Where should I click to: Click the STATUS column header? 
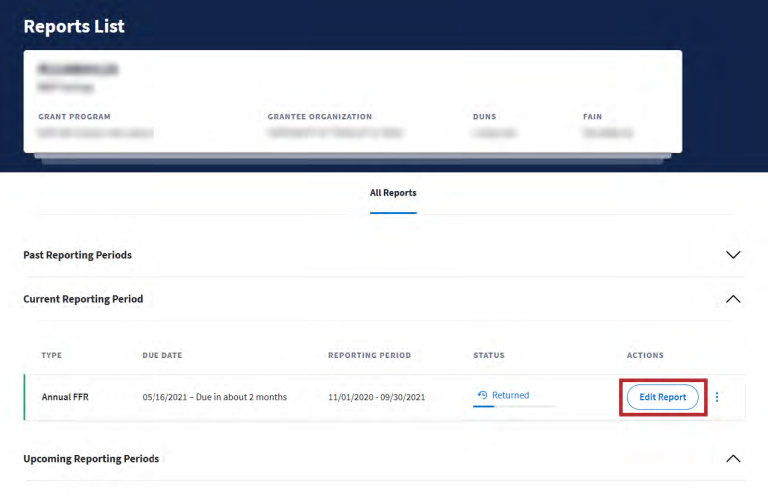[x=489, y=356]
